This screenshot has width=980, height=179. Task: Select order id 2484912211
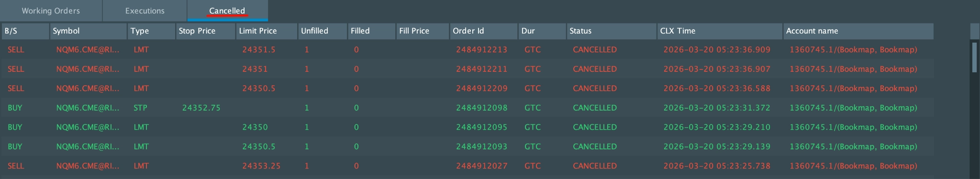[481, 69]
